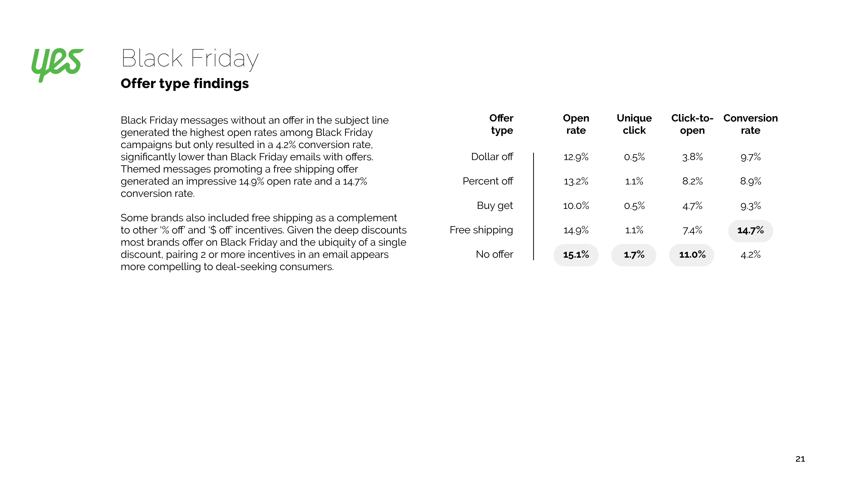868x488 pixels.
Task: Click the paragraph starting 'Some brands also included'
Action: [264, 242]
